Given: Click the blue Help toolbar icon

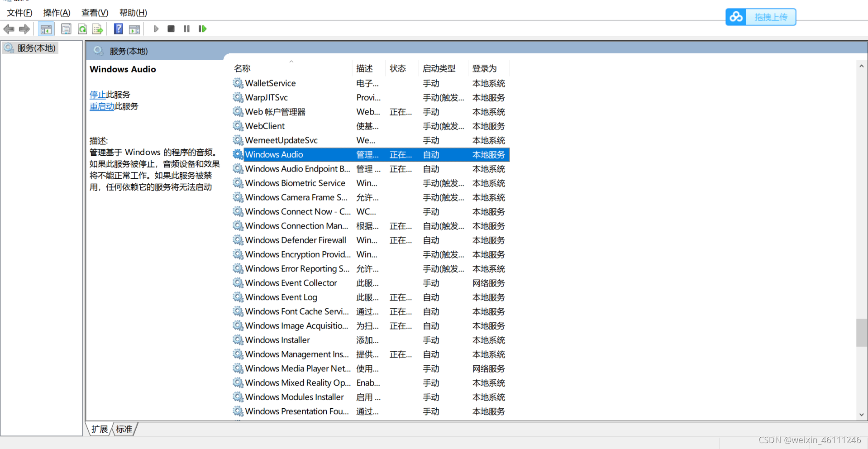Looking at the screenshot, I should (119, 29).
